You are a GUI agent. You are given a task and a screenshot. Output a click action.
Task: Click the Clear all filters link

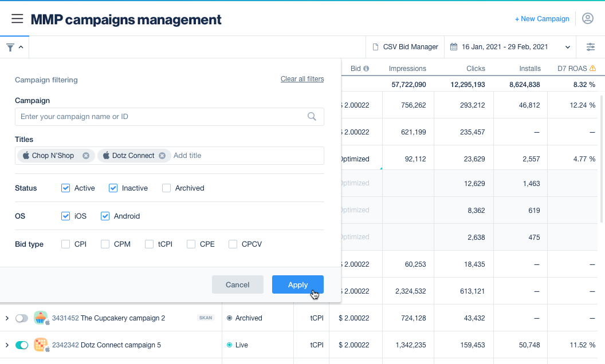click(x=302, y=79)
